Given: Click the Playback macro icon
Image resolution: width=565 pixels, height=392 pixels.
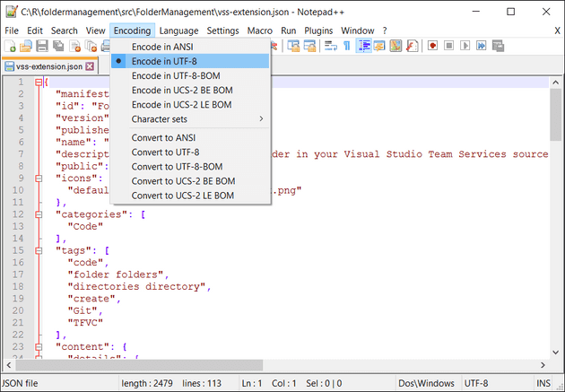Looking at the screenshot, I should click(x=465, y=46).
